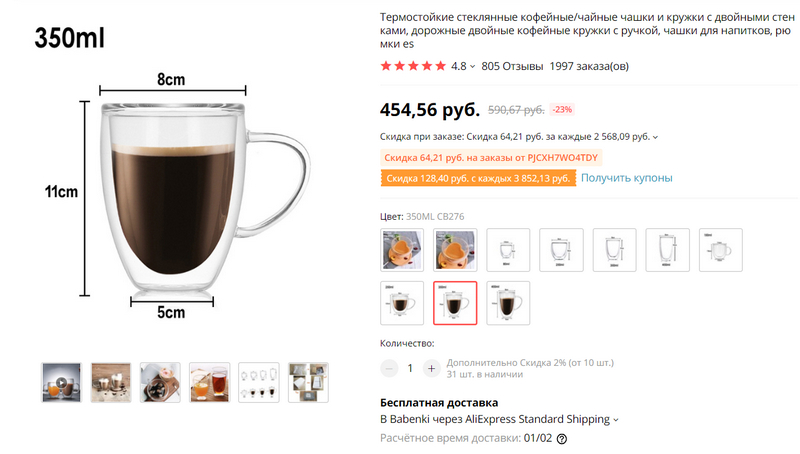800x454 pixels.
Task: View the iced coffee top-view thumbnail
Action: (x=160, y=383)
